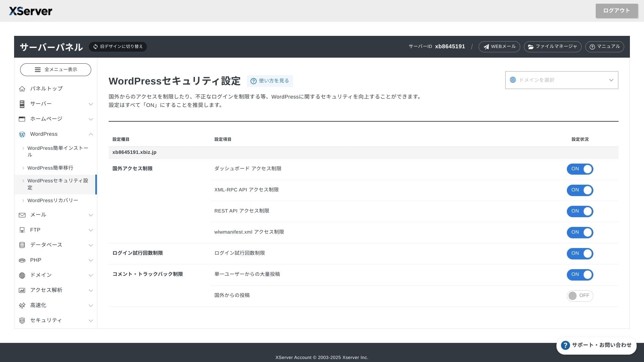Expand ドメイン menu chevron

tap(91, 276)
